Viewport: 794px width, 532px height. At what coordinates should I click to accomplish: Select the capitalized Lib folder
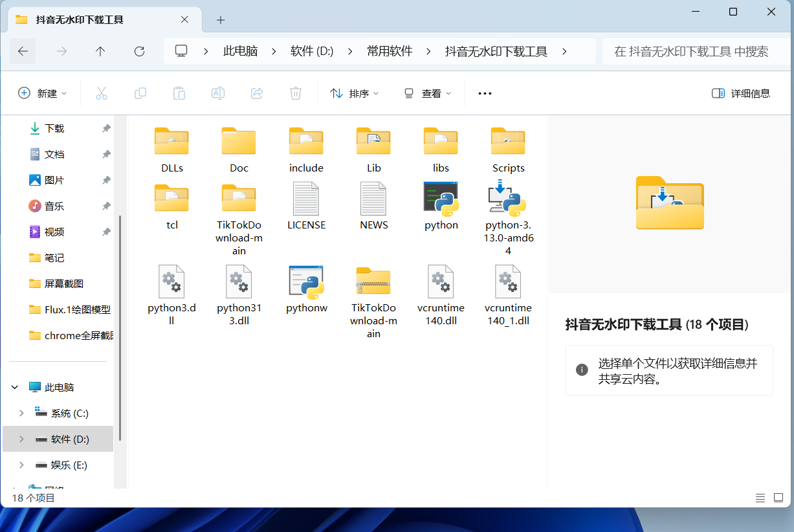(x=374, y=150)
